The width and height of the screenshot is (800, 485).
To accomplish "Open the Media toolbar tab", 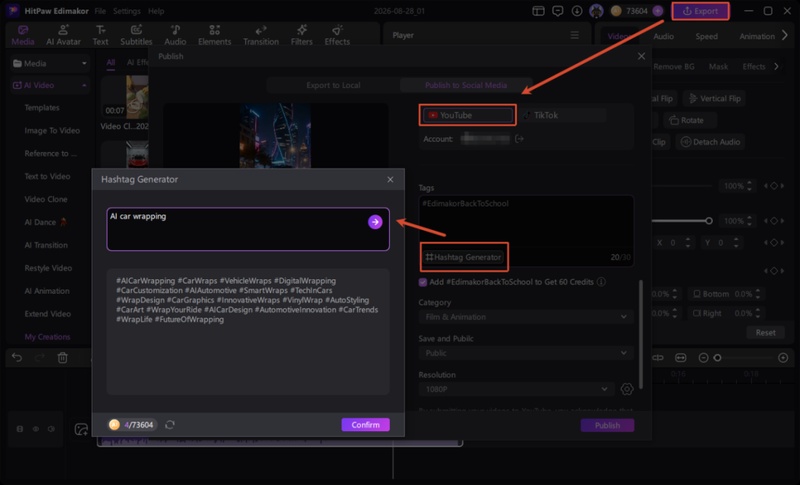I will tap(23, 35).
